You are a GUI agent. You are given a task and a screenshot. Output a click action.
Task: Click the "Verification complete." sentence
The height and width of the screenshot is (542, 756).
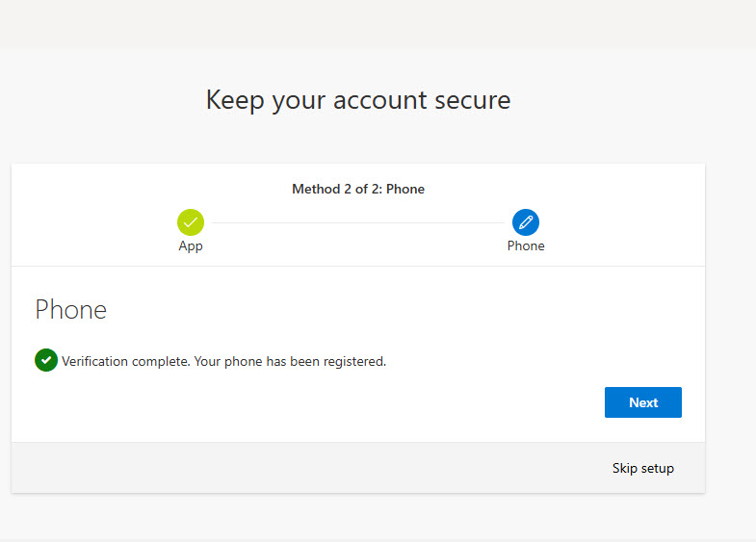coord(126,362)
